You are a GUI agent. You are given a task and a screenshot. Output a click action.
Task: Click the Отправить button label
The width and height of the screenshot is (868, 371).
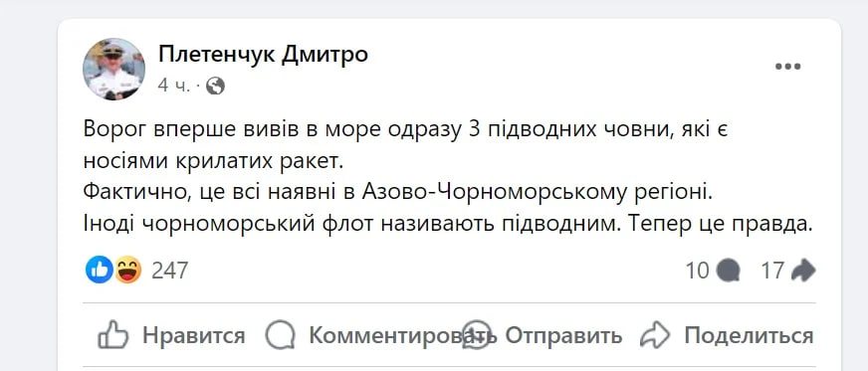click(x=563, y=335)
